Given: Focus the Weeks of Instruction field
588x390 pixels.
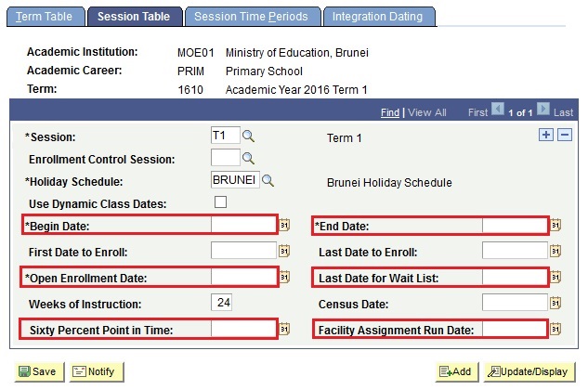Looking at the screenshot, I should [221, 303].
